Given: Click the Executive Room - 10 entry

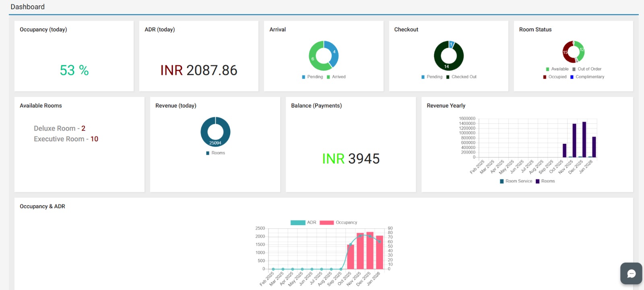Looking at the screenshot, I should 66,139.
